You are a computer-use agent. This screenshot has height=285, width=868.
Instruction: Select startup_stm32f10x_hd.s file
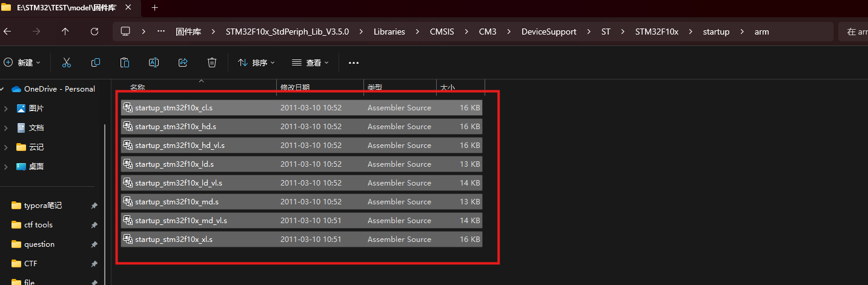coord(176,127)
